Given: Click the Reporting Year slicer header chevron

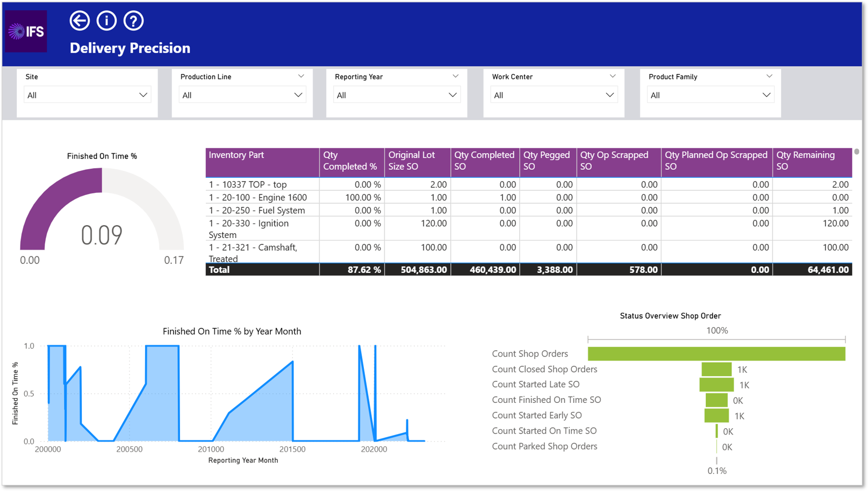Looking at the screenshot, I should (455, 76).
